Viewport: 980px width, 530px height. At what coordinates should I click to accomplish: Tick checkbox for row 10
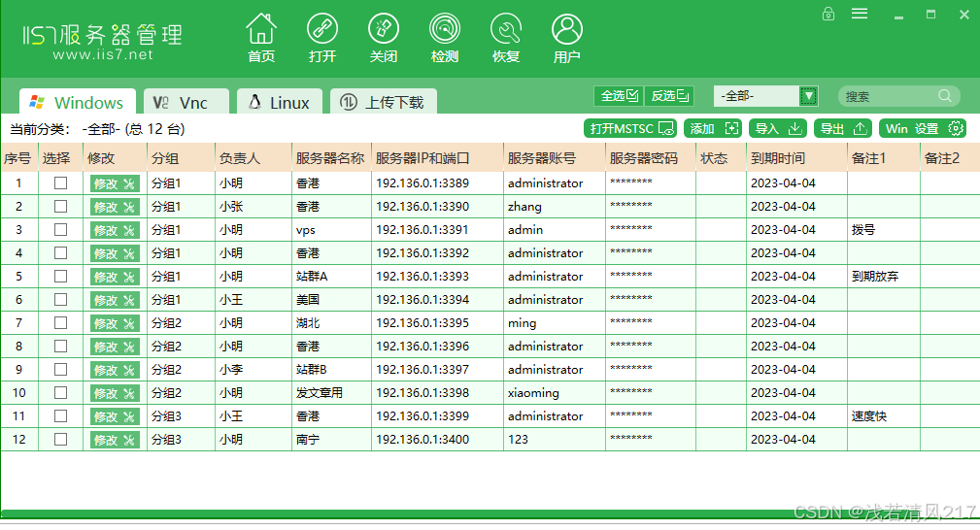[x=60, y=392]
